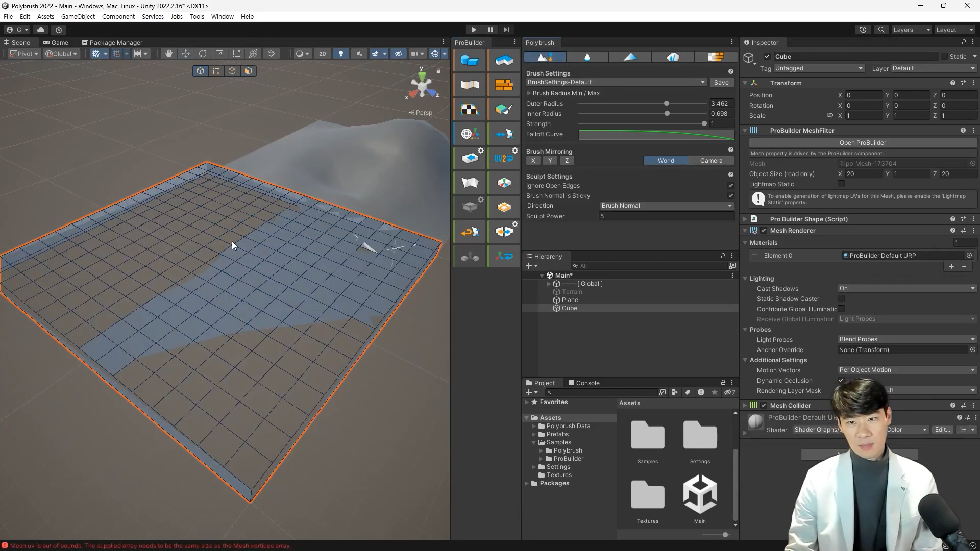Toggle Ignore Open Edges checkbox

(x=730, y=186)
